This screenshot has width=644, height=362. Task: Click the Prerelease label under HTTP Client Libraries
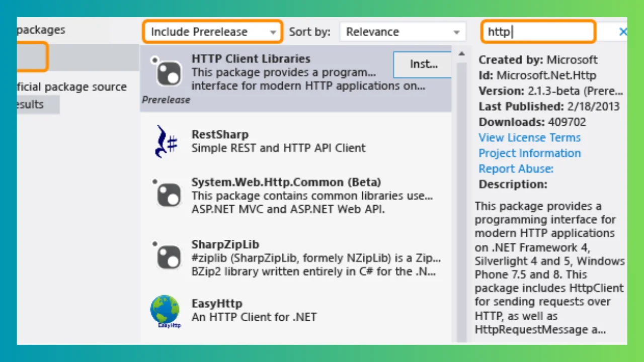coord(166,100)
